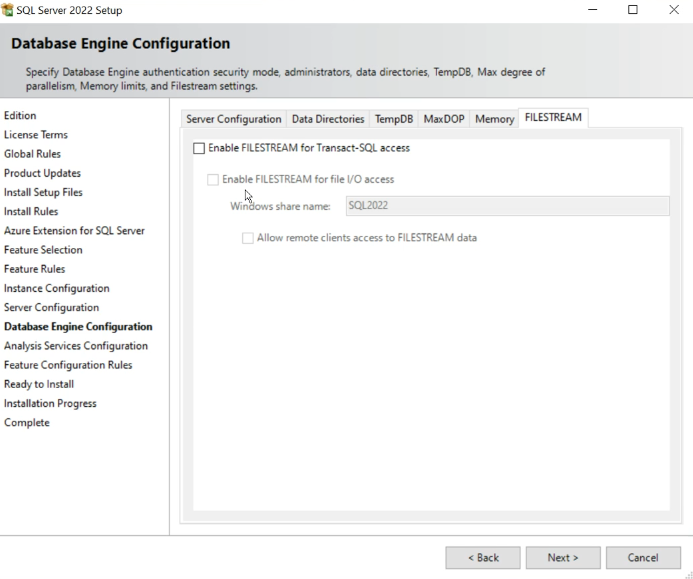Image resolution: width=693 pixels, height=579 pixels.
Task: Maximize the setup window
Action: [x=633, y=10]
